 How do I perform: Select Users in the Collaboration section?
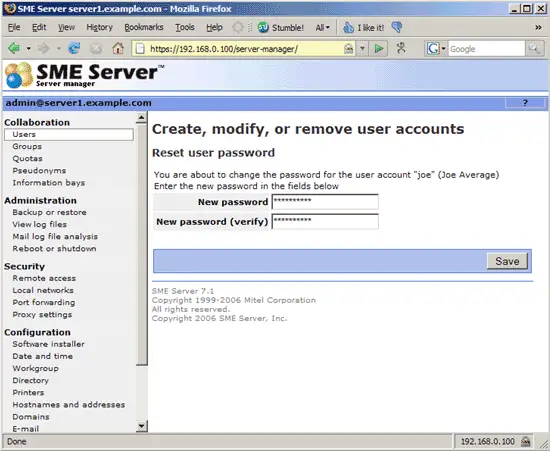tap(69, 134)
